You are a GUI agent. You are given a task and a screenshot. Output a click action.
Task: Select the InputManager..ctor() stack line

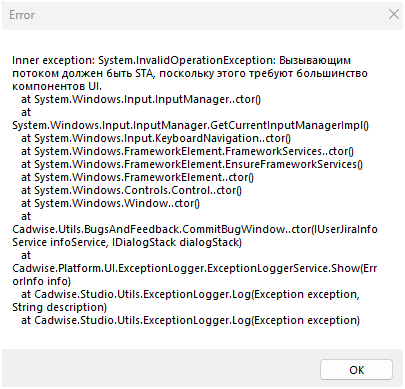pyautogui.click(x=141, y=99)
